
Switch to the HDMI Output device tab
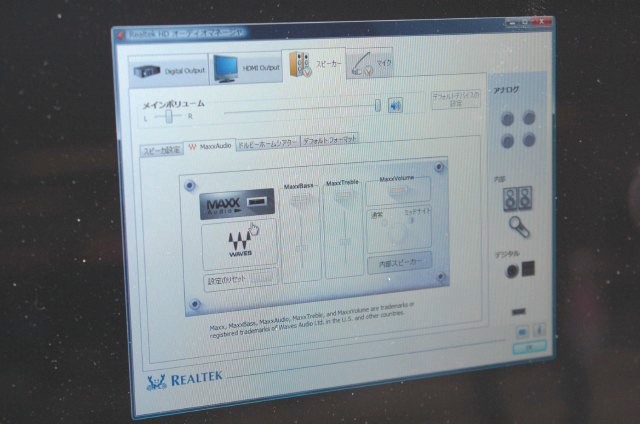246,68
